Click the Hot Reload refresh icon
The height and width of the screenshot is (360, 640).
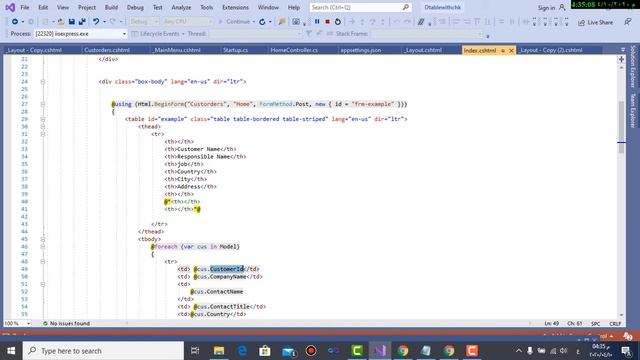coord(262,22)
